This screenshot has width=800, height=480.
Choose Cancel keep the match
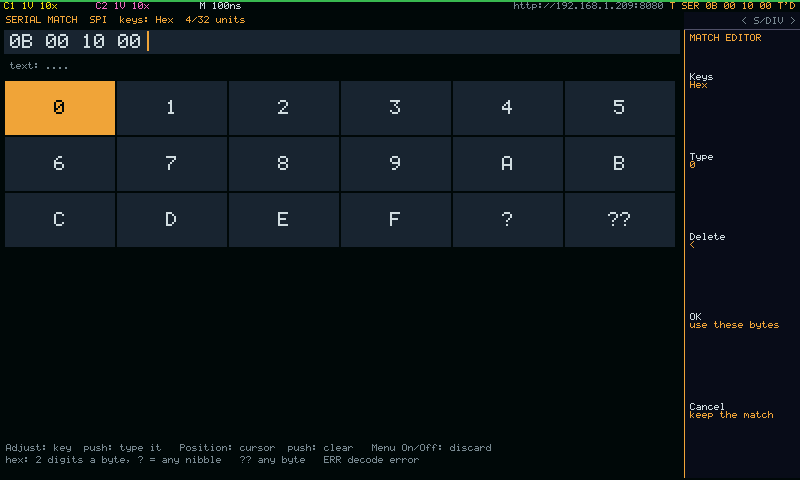pyautogui.click(x=731, y=411)
